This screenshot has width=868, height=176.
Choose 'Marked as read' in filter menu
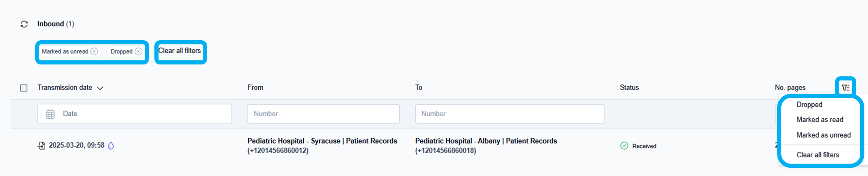(820, 119)
